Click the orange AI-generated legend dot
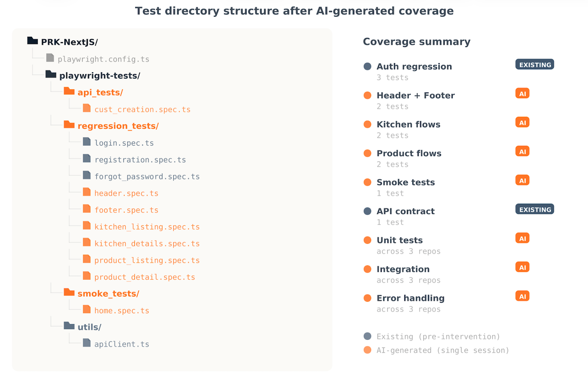The height and width of the screenshot is (374, 588). (367, 350)
